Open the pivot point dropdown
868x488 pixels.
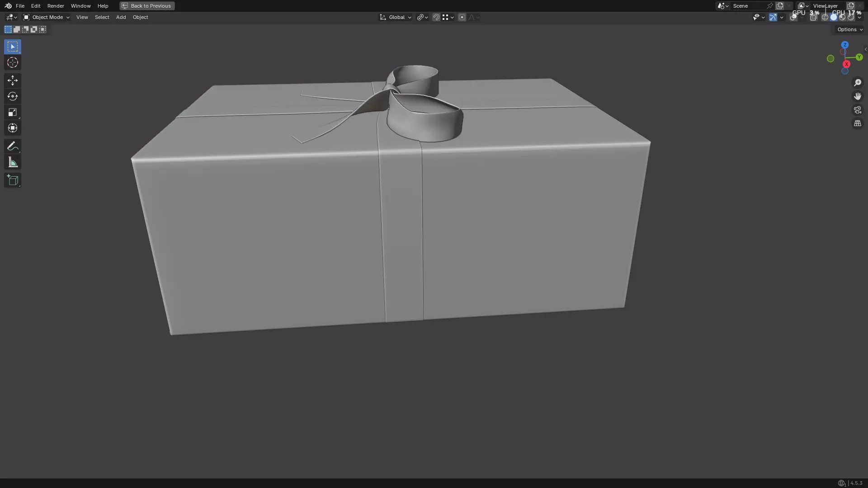pos(422,17)
